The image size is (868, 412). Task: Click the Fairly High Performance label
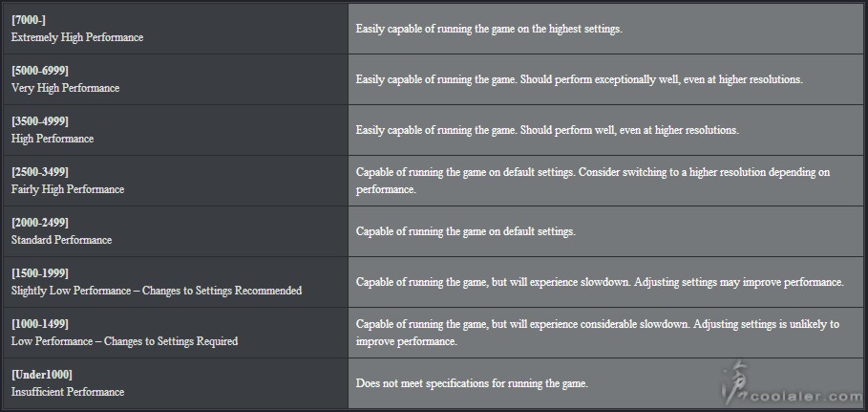[68, 189]
